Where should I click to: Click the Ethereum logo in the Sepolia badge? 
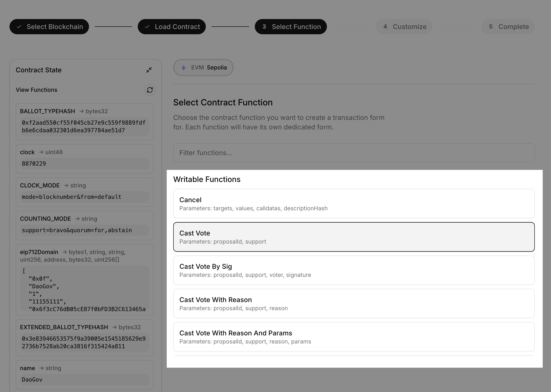(184, 68)
